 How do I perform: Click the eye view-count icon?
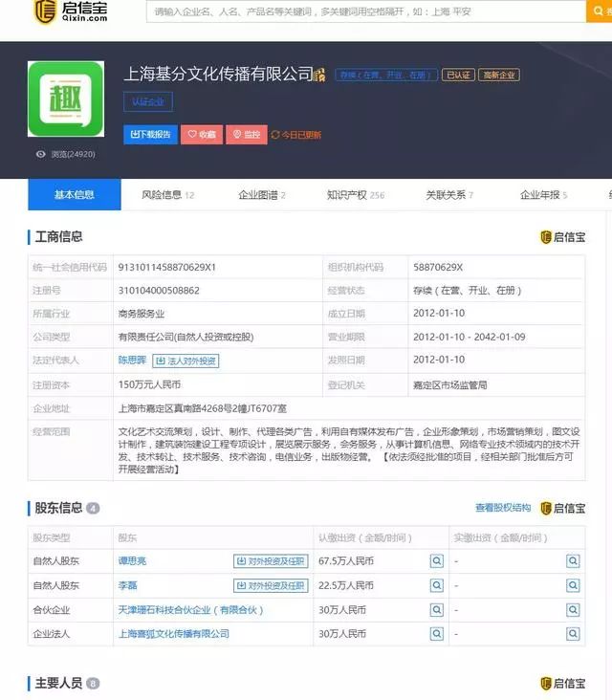(40, 154)
